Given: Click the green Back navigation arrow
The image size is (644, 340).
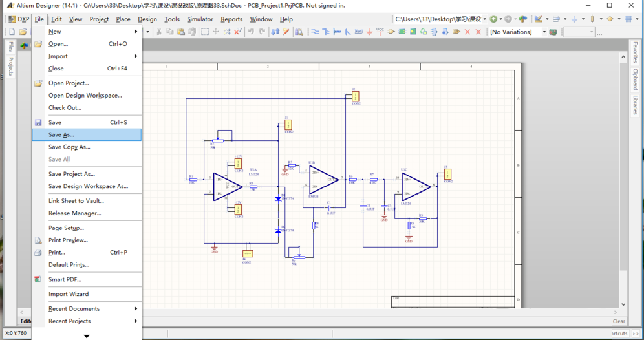Looking at the screenshot, I should [x=493, y=19].
